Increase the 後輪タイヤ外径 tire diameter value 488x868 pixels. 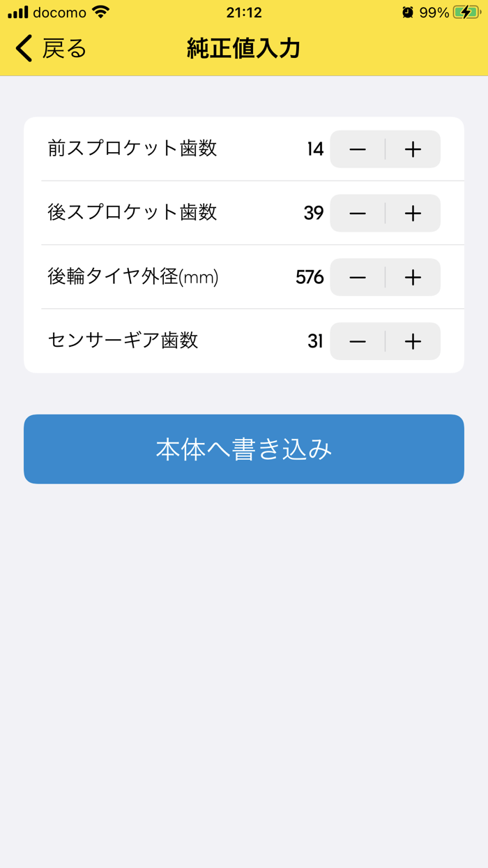[413, 277]
